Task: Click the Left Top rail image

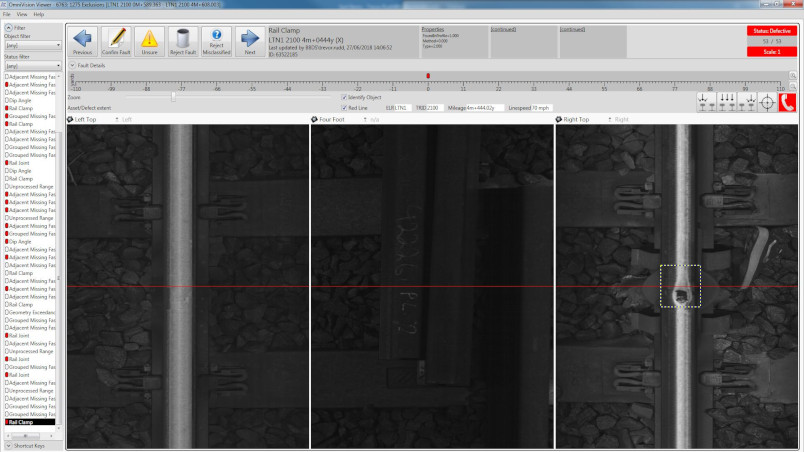Action: 188,286
